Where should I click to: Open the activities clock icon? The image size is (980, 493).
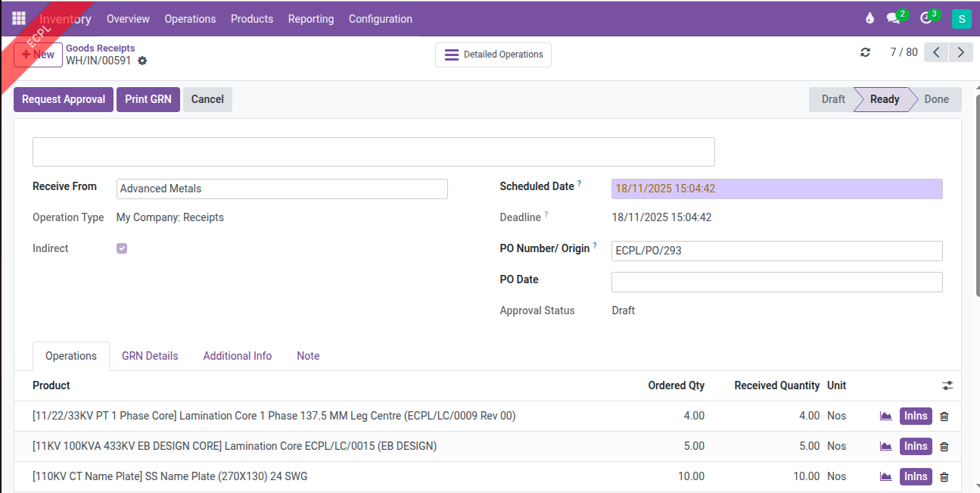[926, 19]
